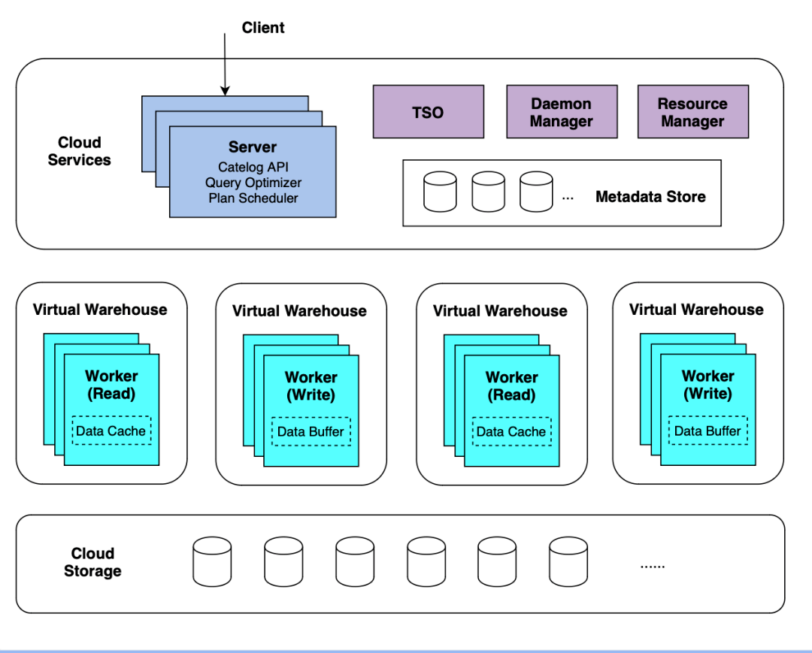
Task: Click the rightmost Virtual Warehouse title
Action: click(696, 310)
